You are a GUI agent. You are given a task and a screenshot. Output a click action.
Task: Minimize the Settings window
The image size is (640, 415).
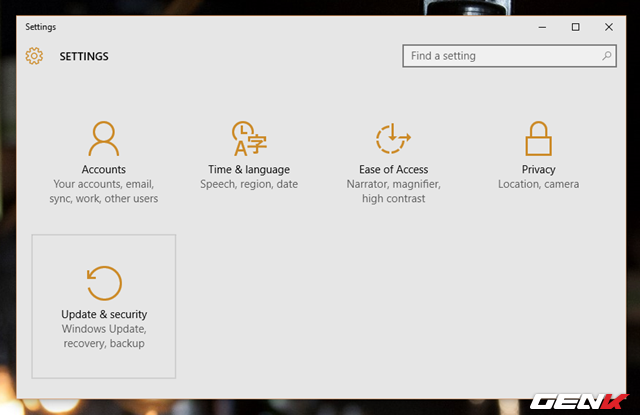tap(543, 27)
